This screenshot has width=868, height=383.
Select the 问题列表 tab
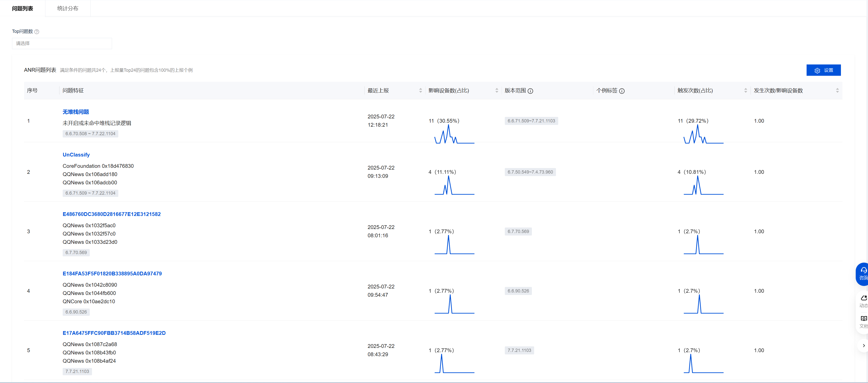[23, 9]
